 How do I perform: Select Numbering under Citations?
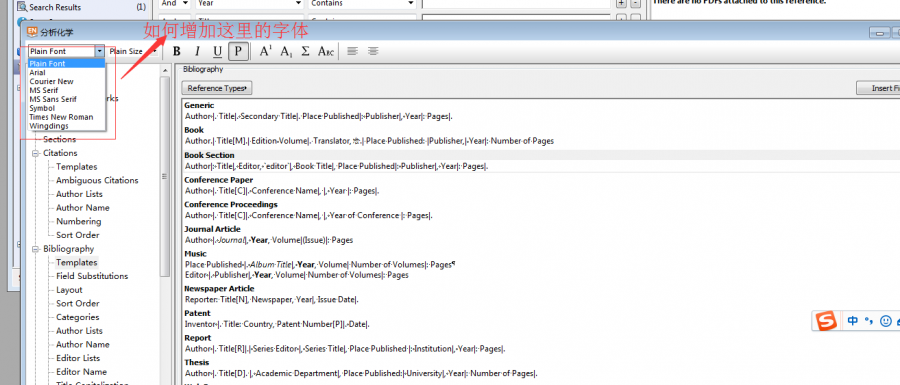(79, 221)
